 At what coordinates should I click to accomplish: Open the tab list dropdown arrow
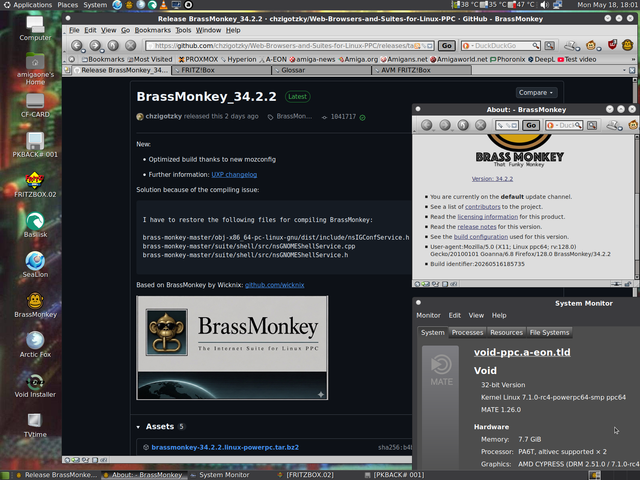tap(624, 70)
